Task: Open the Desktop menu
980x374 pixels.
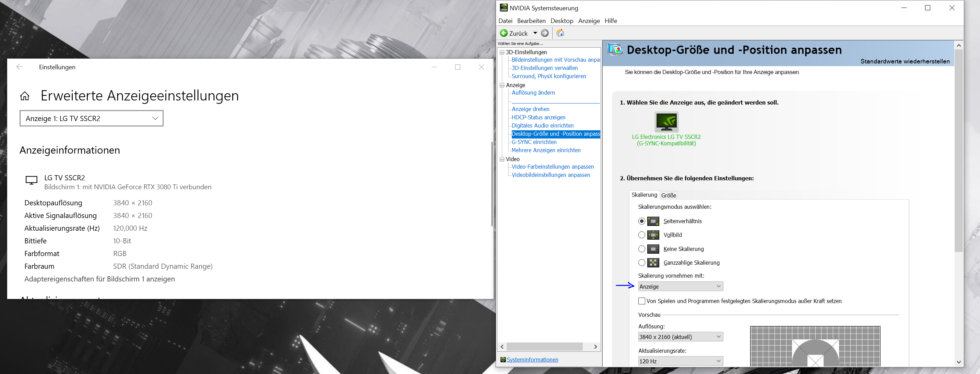Action: (x=562, y=21)
